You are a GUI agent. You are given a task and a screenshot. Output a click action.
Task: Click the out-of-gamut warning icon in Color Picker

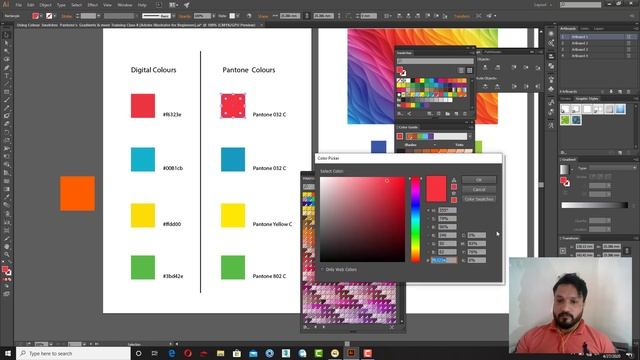(x=454, y=180)
